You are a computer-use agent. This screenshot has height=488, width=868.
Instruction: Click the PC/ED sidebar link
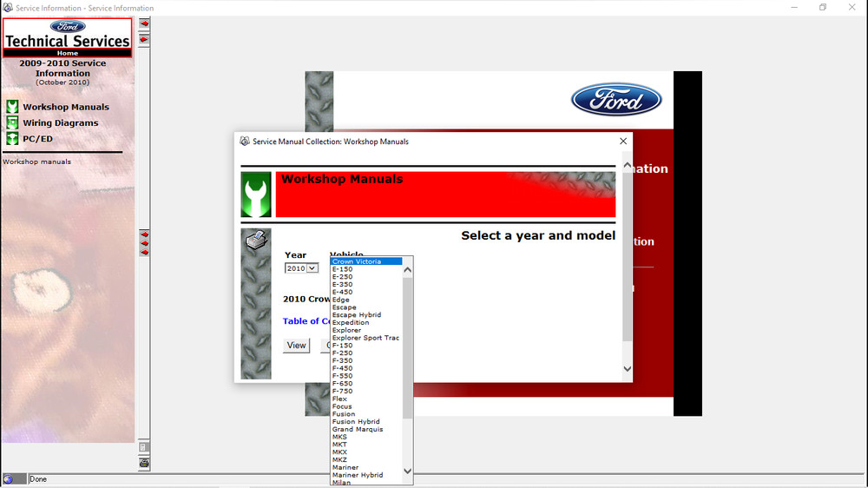pos(37,139)
